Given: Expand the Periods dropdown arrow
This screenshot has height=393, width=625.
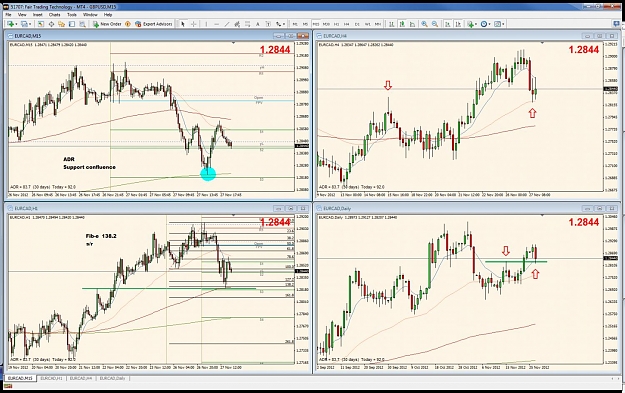Looking at the screenshot, I should pos(489,24).
